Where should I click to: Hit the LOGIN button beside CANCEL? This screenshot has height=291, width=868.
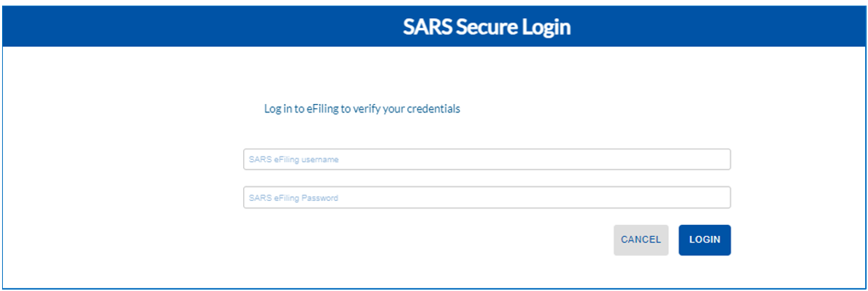pos(704,239)
